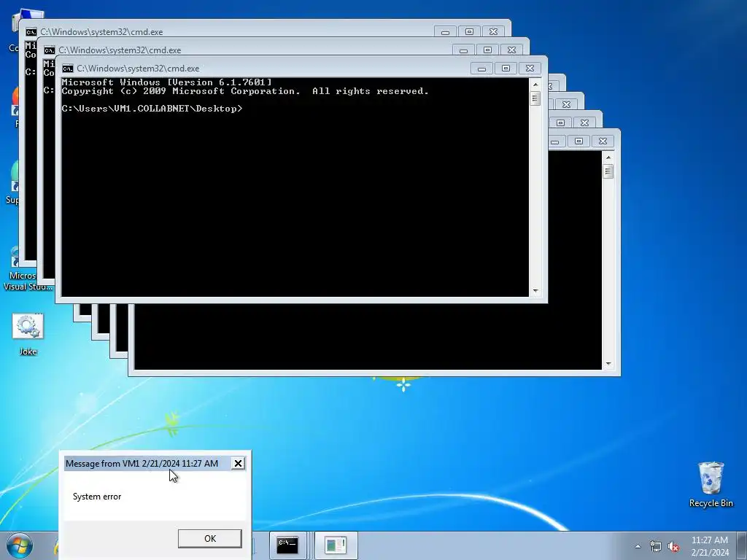Viewport: 747px width, 560px height.
Task: Click the front cmd window's scroll-down arrow
Action: click(x=535, y=290)
